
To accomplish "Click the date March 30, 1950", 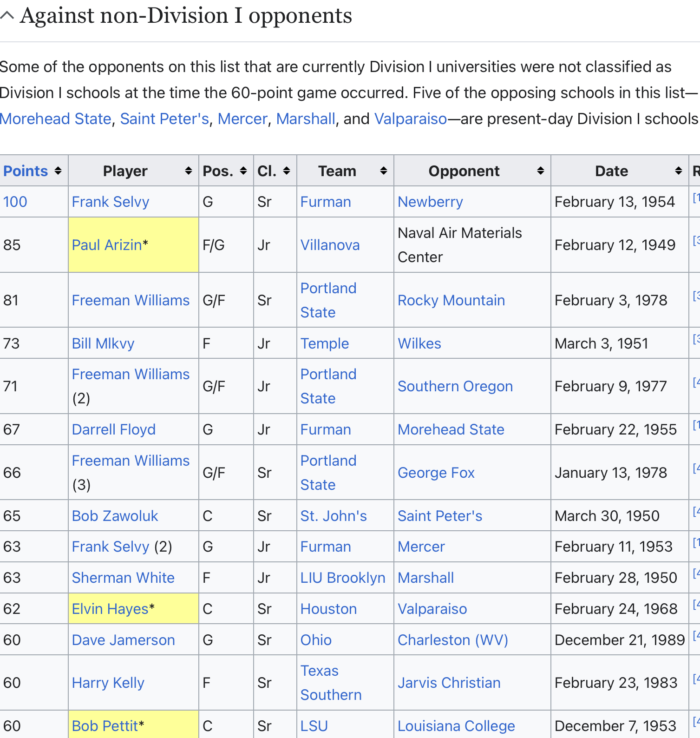I will tap(607, 516).
